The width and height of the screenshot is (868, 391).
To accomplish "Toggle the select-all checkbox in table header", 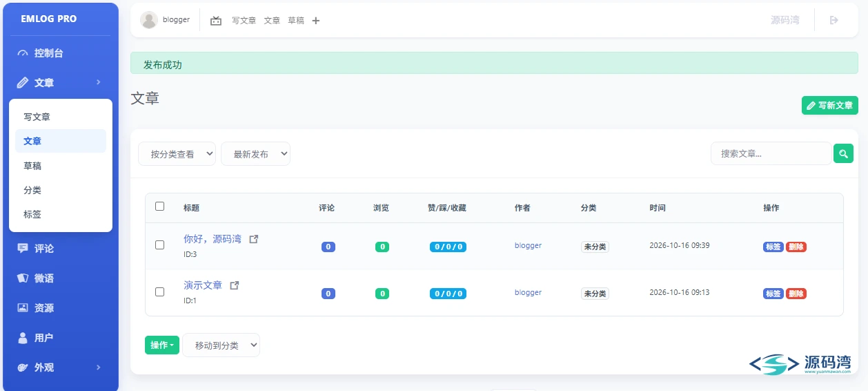I will coord(160,207).
